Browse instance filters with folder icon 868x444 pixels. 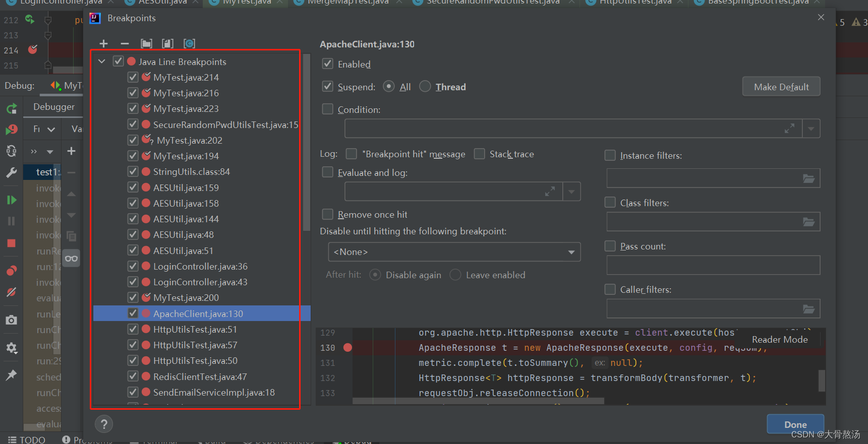(808, 178)
